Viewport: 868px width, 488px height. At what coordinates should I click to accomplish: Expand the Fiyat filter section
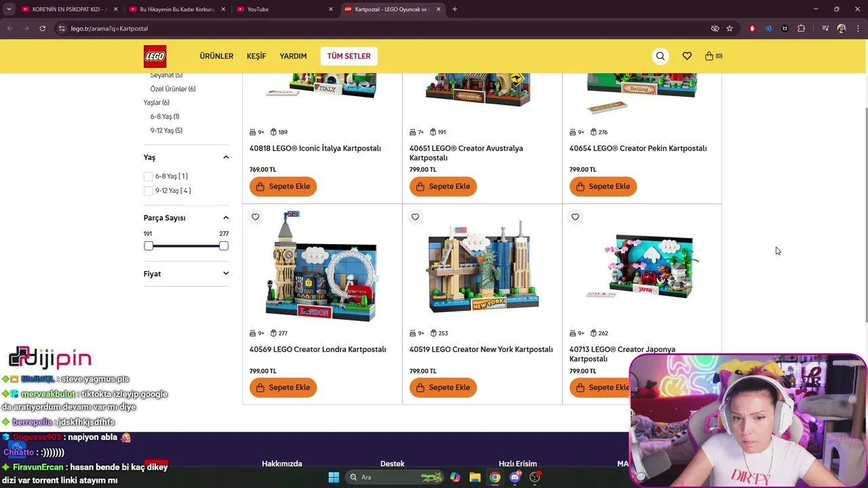[x=226, y=274]
